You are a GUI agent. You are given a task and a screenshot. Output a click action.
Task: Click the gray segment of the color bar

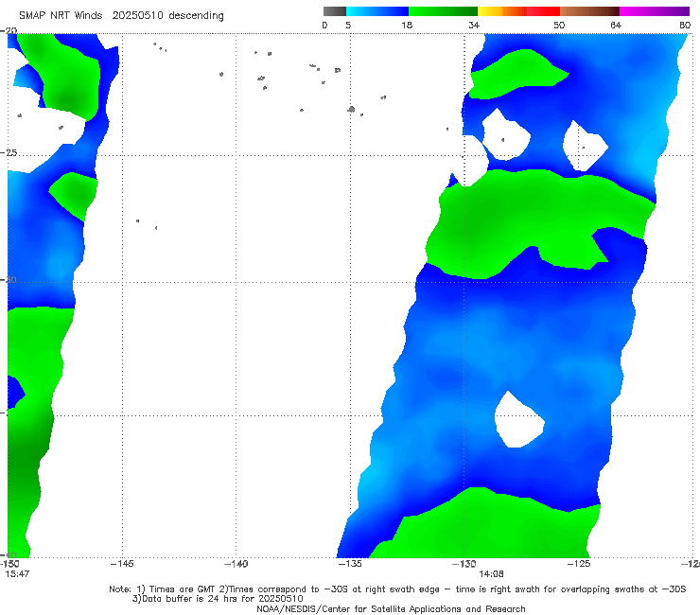(x=335, y=11)
